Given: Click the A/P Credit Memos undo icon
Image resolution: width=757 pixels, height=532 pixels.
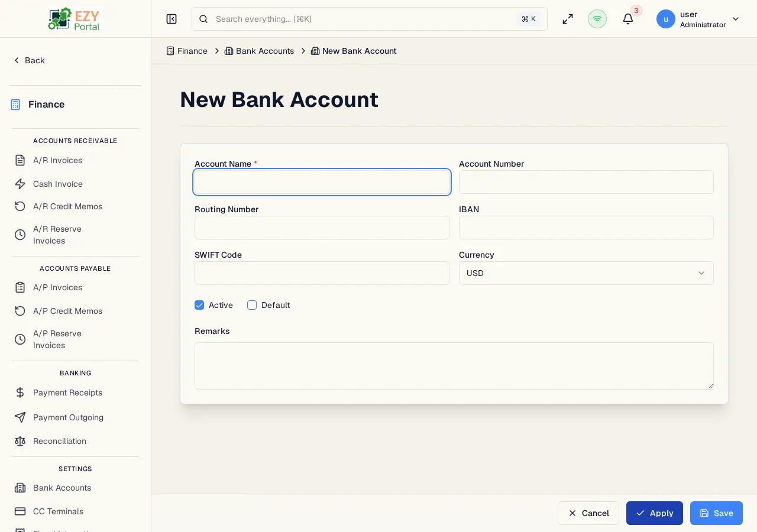Looking at the screenshot, I should pos(20,311).
